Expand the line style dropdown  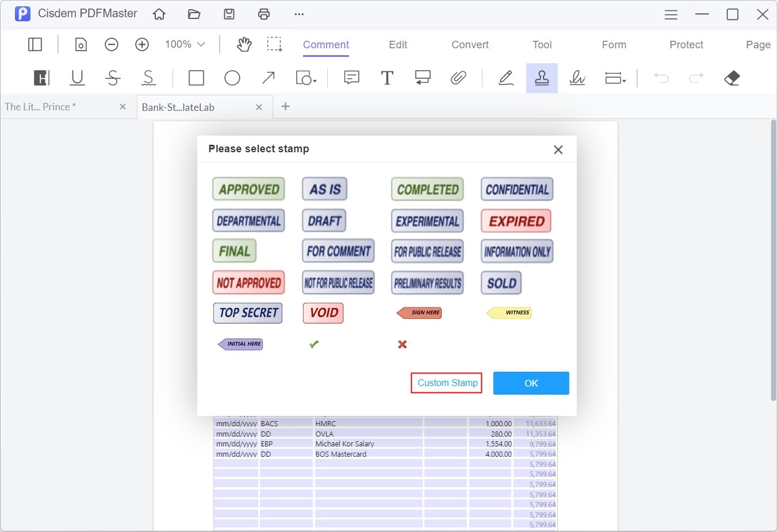click(615, 78)
